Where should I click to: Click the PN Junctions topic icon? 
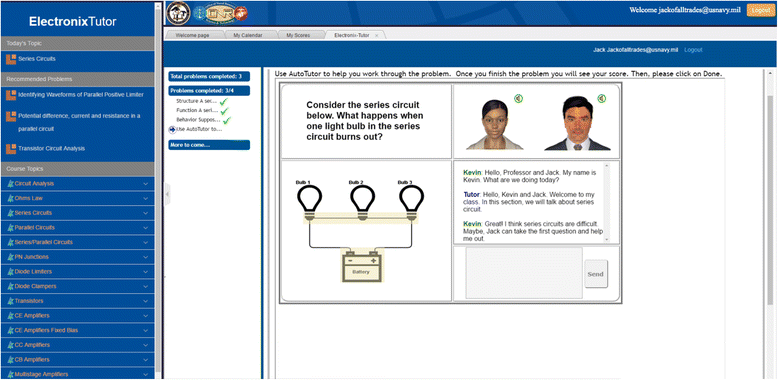pyautogui.click(x=11, y=257)
